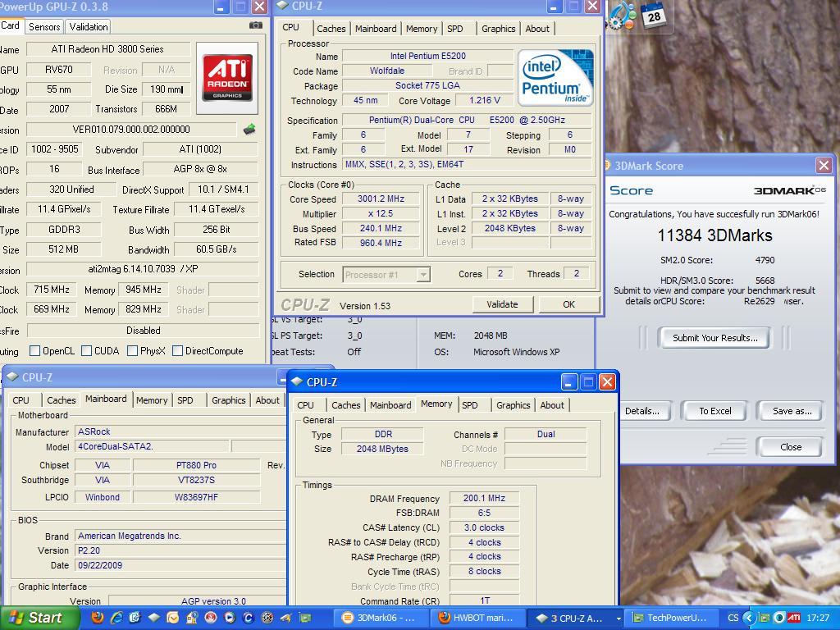Click the chipset model PT880 Pro field

196,466
